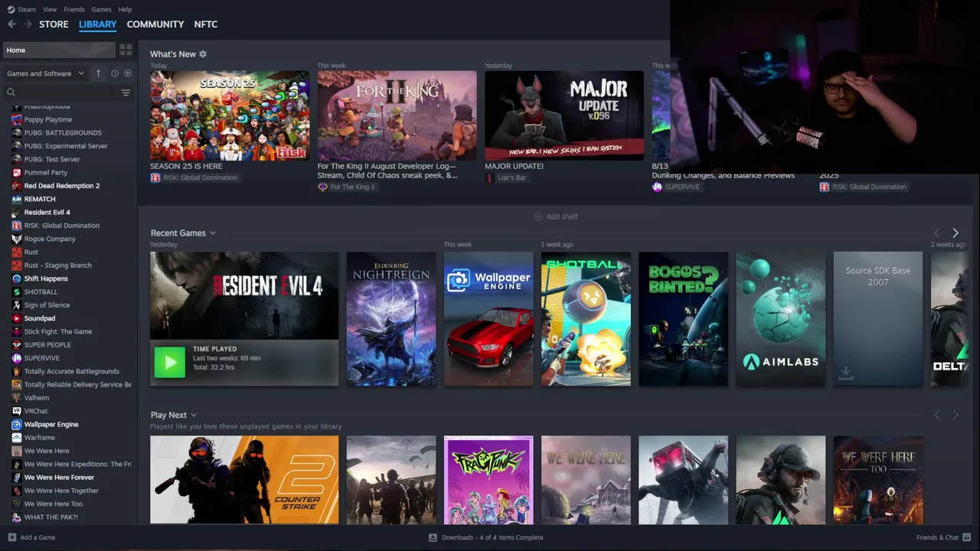The width and height of the screenshot is (980, 551).
Task: Click the VRChat icon in sidebar
Action: point(17,411)
